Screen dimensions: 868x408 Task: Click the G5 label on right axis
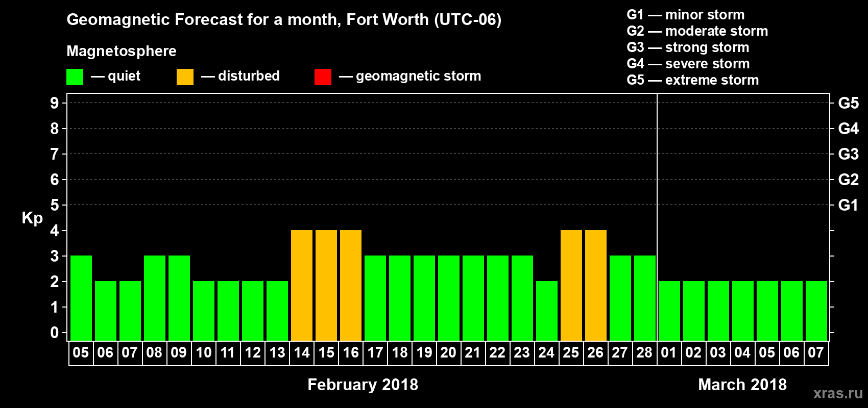point(848,103)
